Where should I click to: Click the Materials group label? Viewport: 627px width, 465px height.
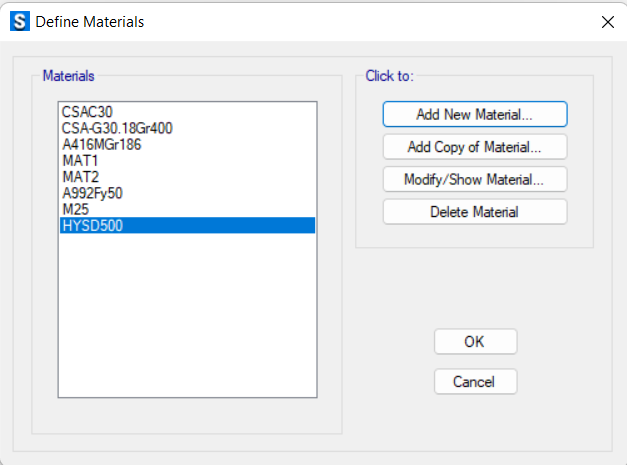coord(68,76)
